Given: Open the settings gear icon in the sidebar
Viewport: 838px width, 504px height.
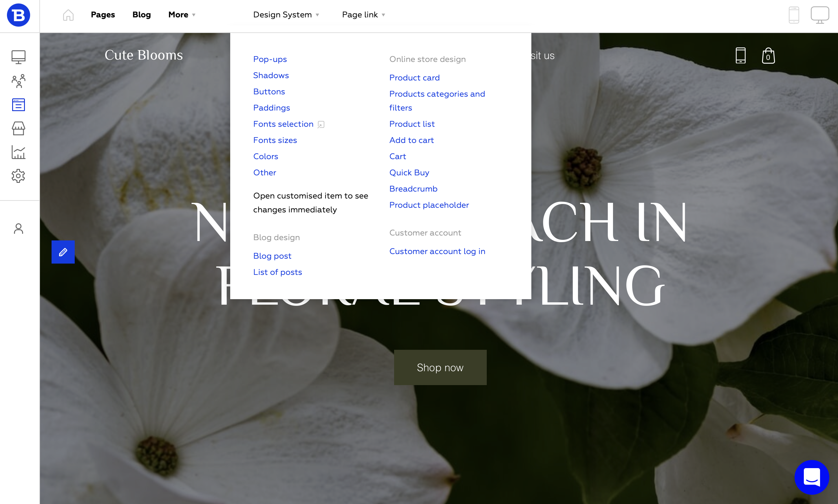Looking at the screenshot, I should (18, 176).
